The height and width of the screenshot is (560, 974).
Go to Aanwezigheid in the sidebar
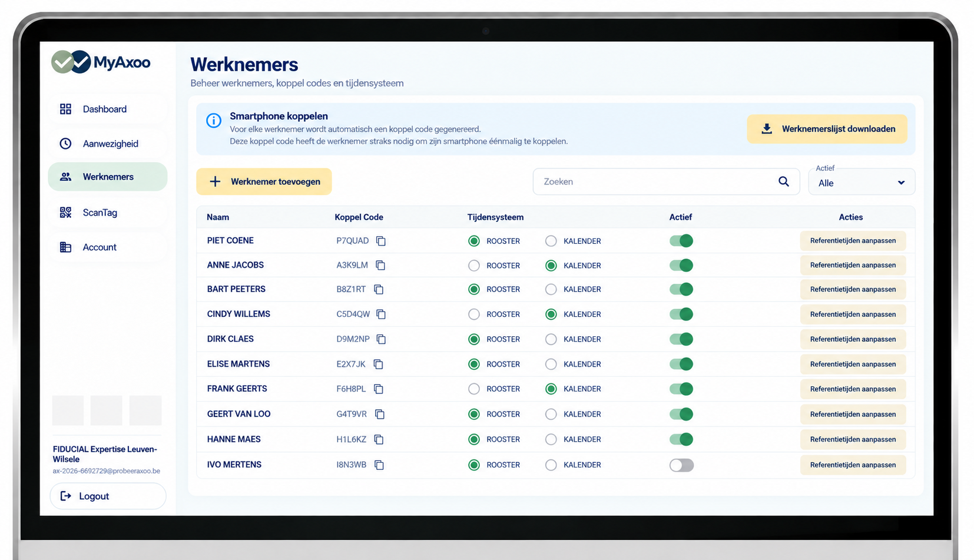[x=108, y=144]
